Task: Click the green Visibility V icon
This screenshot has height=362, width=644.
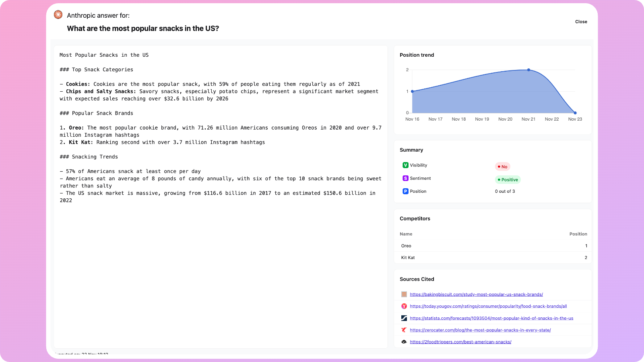Action: tap(405, 165)
